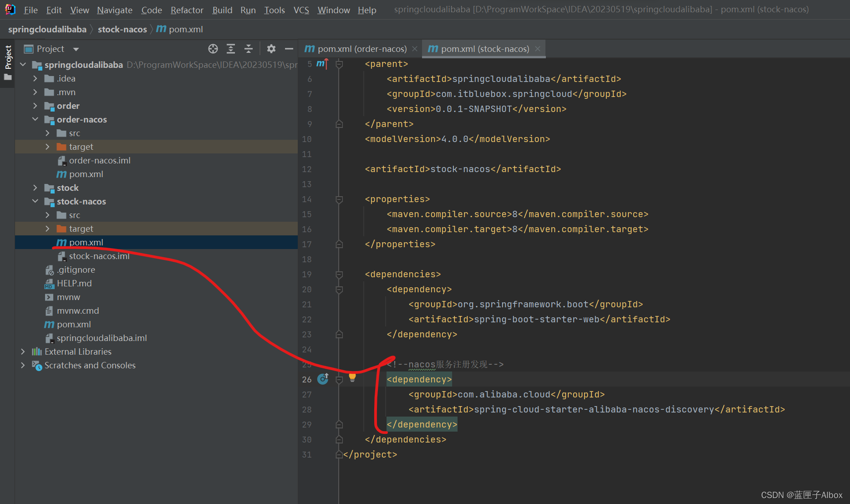
Task: Expand the stock module
Action: click(x=35, y=188)
